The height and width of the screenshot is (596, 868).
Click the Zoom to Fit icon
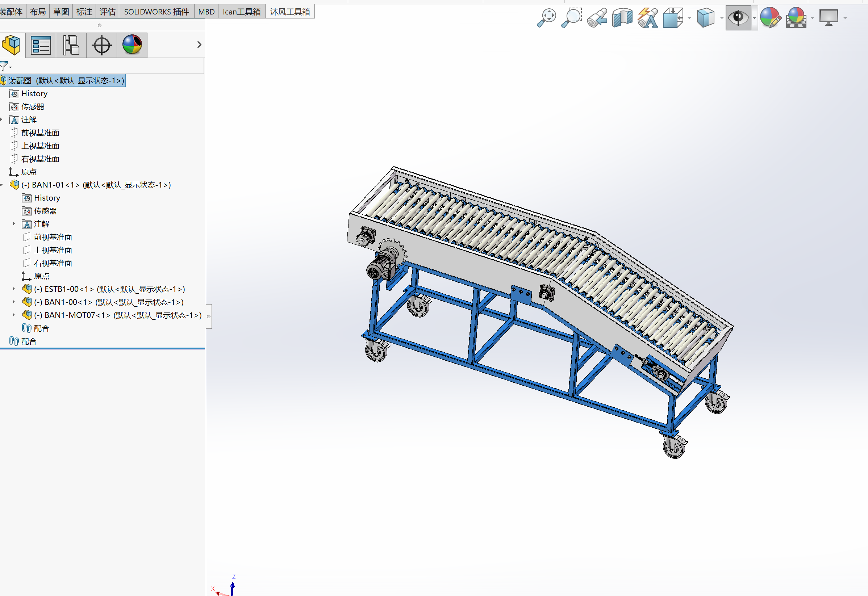[x=546, y=17]
